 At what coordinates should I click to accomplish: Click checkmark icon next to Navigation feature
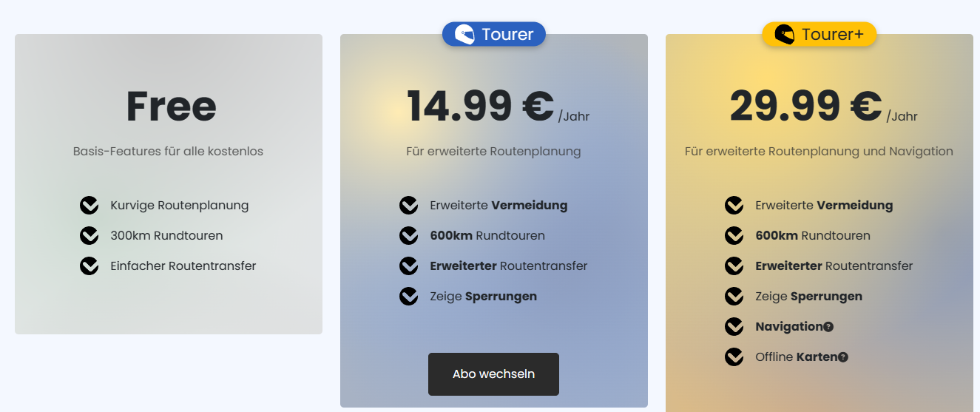tap(734, 327)
